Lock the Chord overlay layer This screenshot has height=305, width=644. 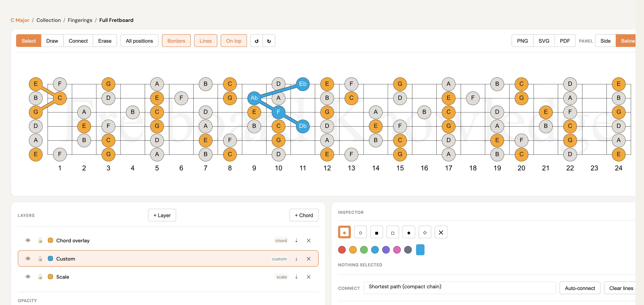[40, 240]
